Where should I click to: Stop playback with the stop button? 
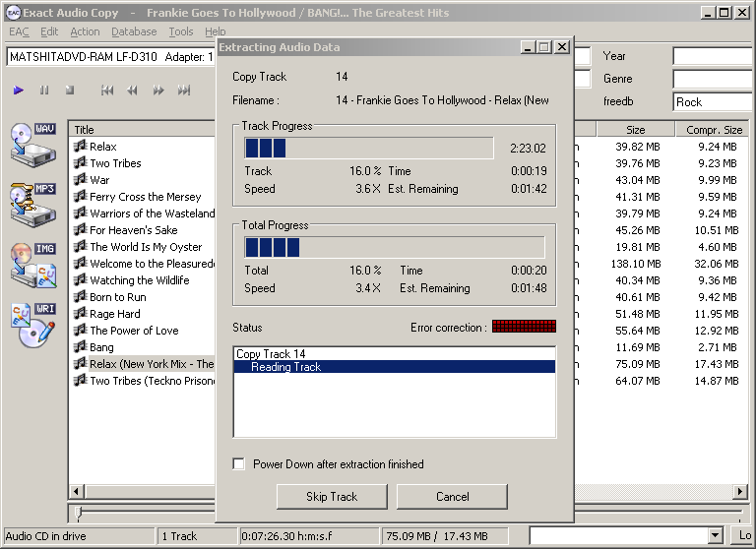click(70, 91)
